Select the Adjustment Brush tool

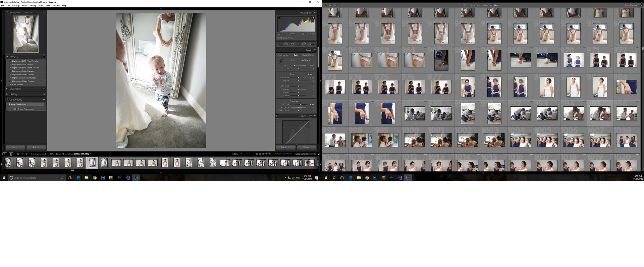click(x=312, y=44)
